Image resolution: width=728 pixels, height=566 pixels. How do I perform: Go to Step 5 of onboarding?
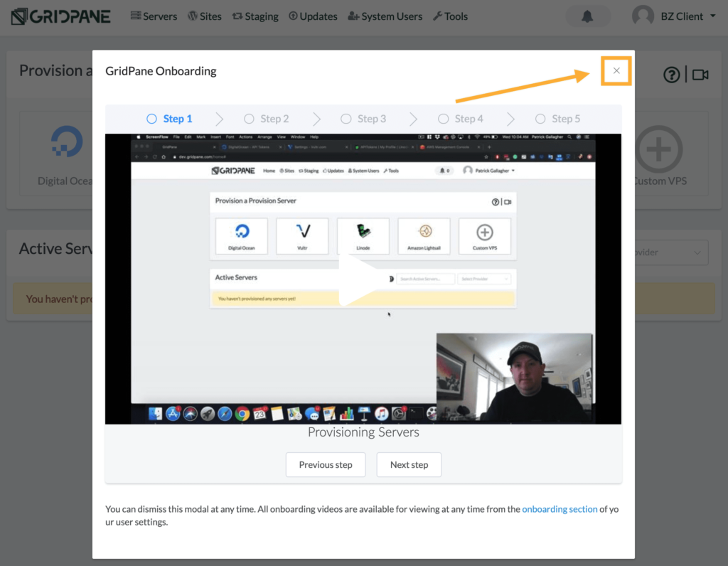559,119
